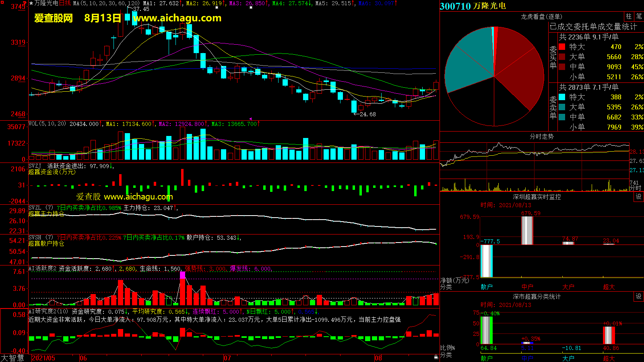Open the MA(5,10,20,30,60,120) indicator parameters

106,3
